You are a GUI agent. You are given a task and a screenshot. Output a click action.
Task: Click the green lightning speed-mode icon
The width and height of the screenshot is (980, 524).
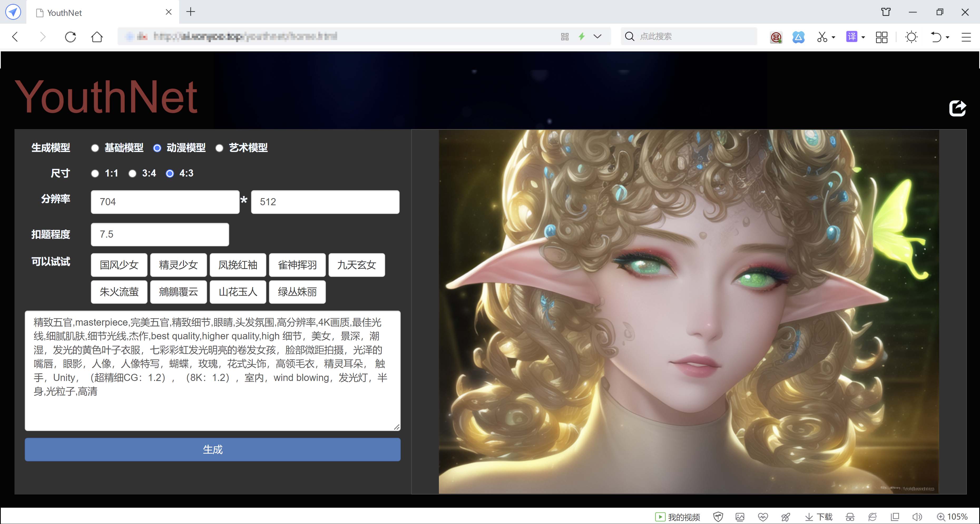581,37
